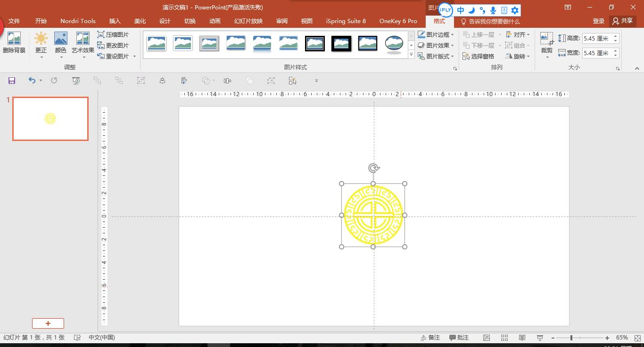Open Picture Effects (图片效果) dropdown

436,45
